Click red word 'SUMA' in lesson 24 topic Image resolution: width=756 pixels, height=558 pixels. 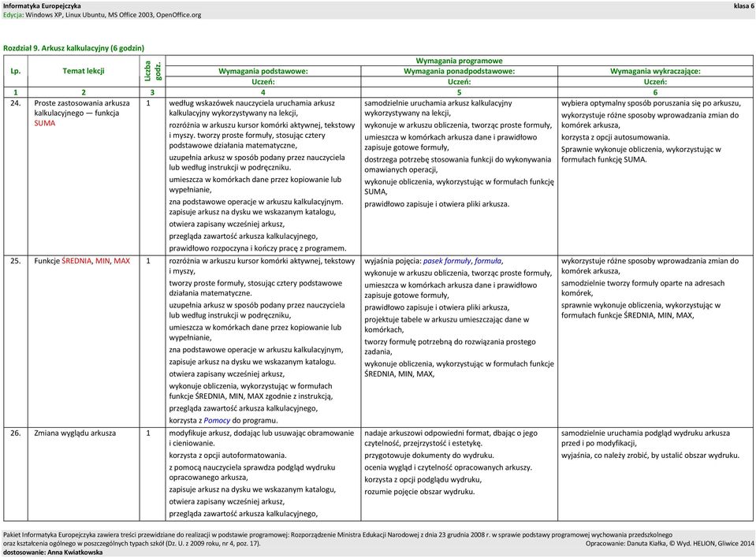pos(44,124)
